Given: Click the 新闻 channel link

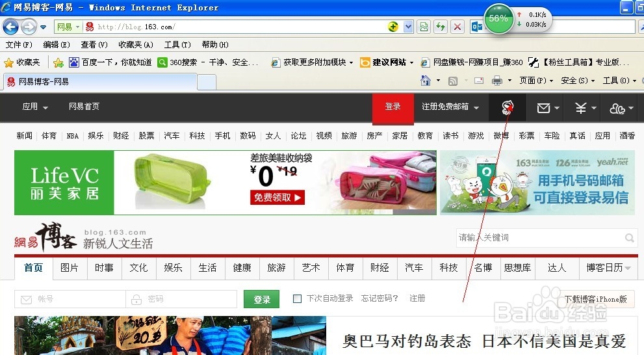Looking at the screenshot, I should pos(24,136).
